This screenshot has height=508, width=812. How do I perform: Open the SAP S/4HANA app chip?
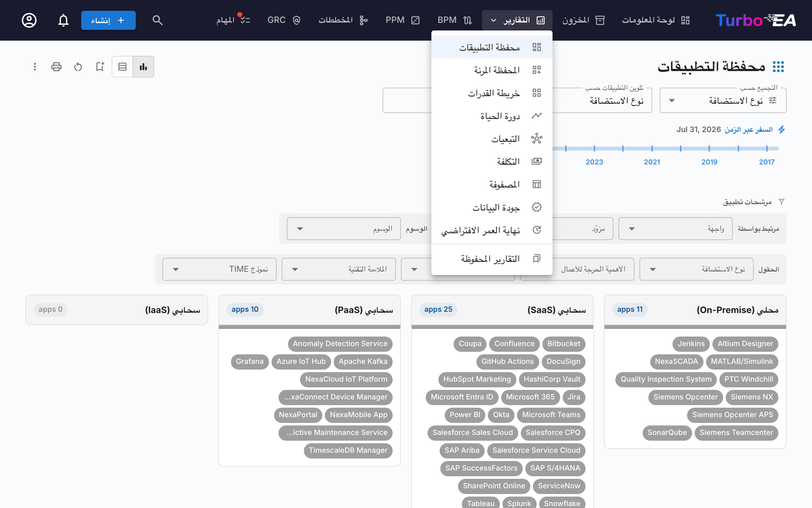[555, 468]
